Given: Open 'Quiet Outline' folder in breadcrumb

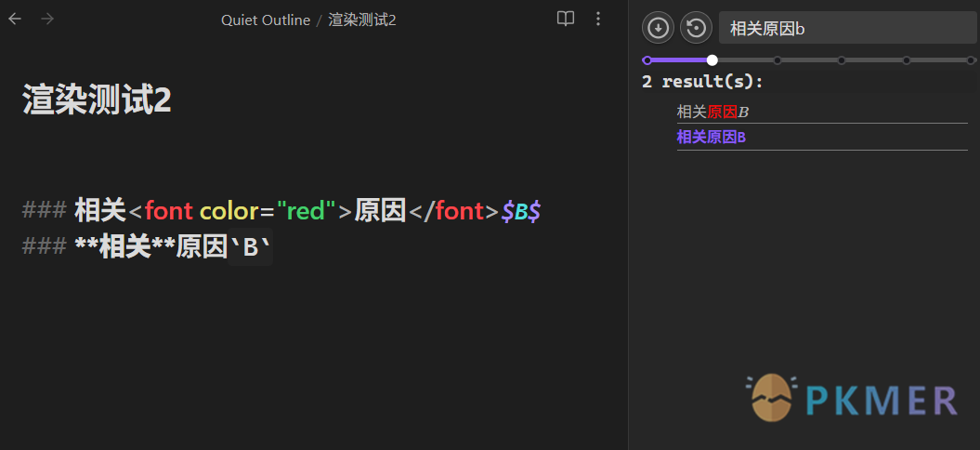Looking at the screenshot, I should 266,20.
